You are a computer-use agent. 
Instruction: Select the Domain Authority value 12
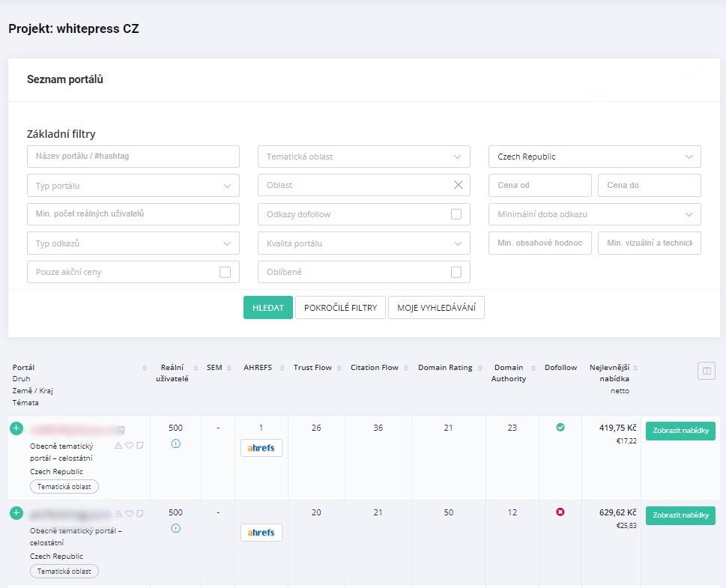512,512
